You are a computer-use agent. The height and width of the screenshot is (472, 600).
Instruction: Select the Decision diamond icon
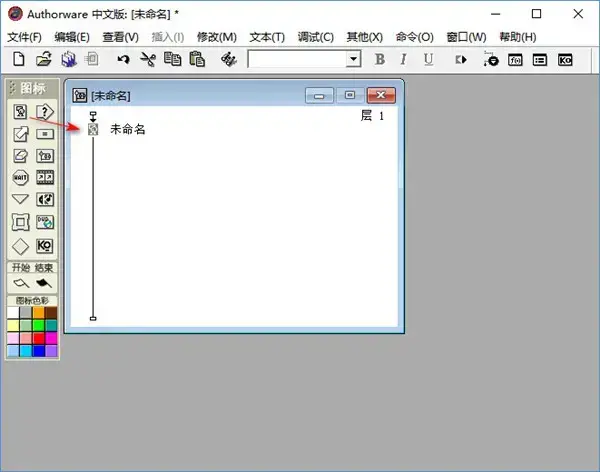[20, 246]
